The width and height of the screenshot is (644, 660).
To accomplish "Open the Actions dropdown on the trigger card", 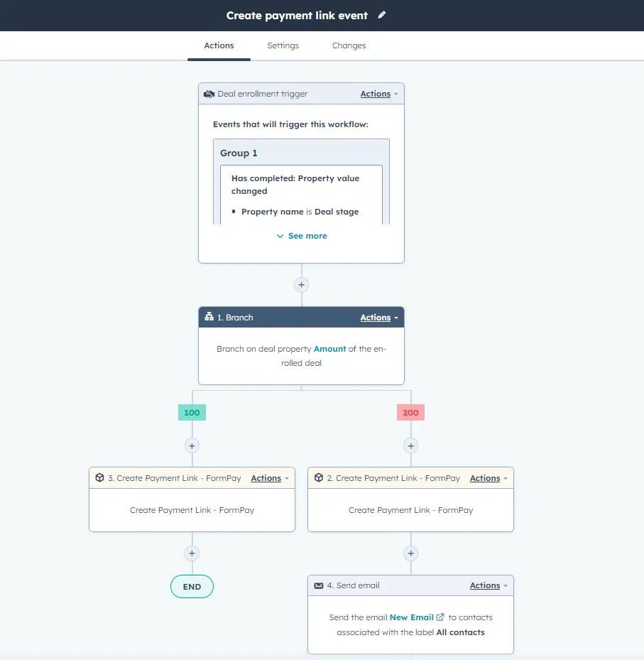I will coord(377,93).
